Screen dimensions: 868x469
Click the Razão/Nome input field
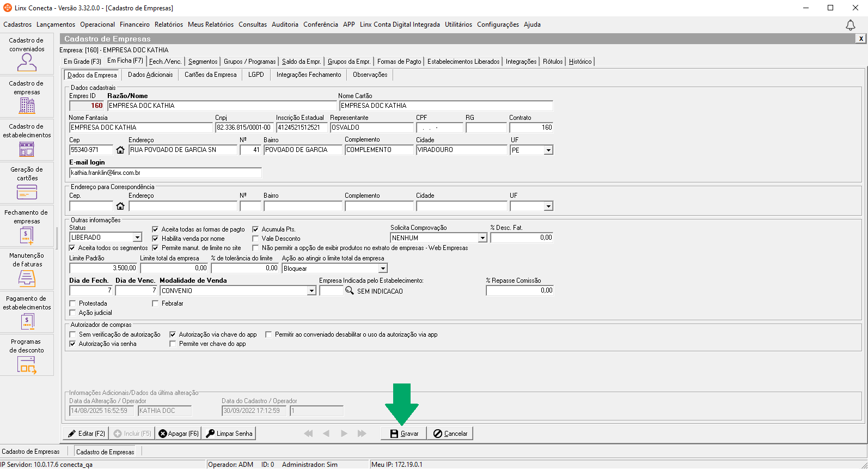coord(222,106)
